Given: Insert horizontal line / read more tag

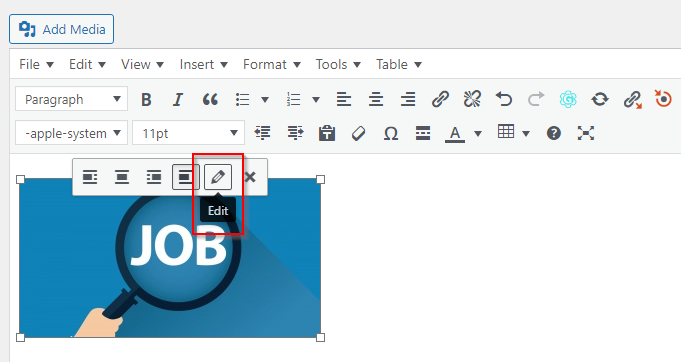Looking at the screenshot, I should pyautogui.click(x=423, y=133).
